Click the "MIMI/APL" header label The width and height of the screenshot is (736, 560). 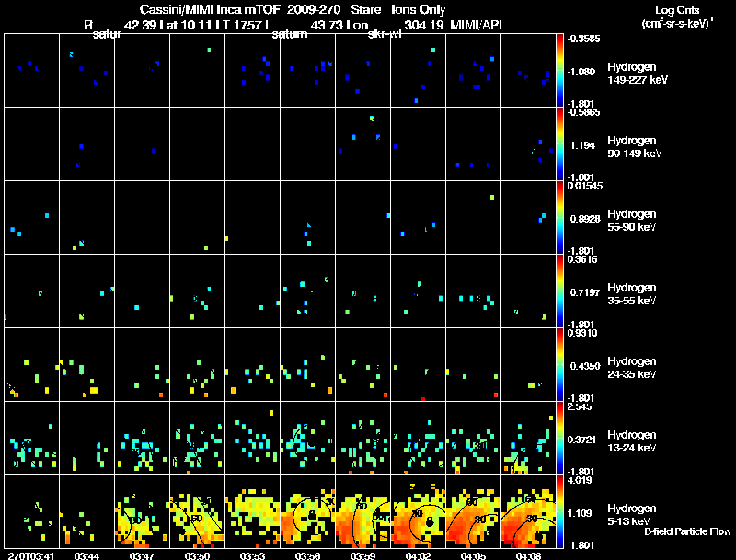tap(478, 25)
